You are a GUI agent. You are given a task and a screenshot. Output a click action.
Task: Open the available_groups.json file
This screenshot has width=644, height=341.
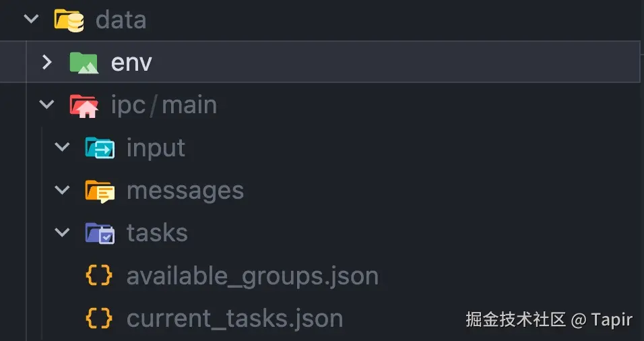(x=252, y=276)
